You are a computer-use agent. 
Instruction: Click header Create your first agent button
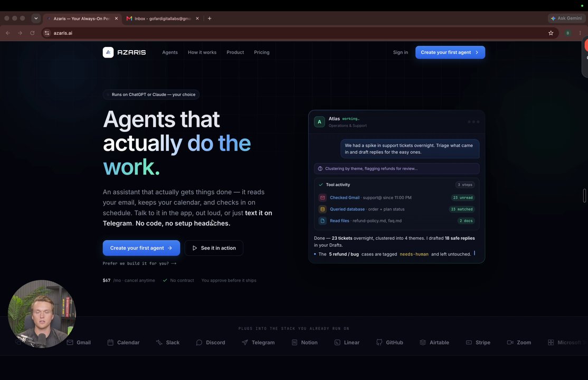coord(450,52)
